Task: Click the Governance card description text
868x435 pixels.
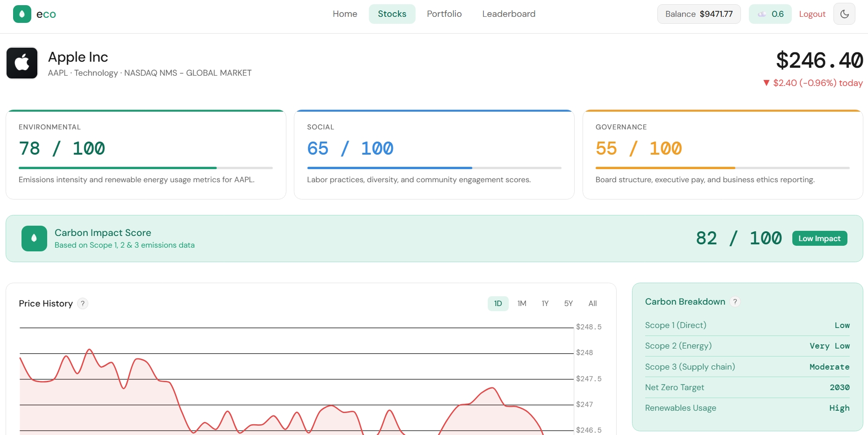Action: (705, 180)
